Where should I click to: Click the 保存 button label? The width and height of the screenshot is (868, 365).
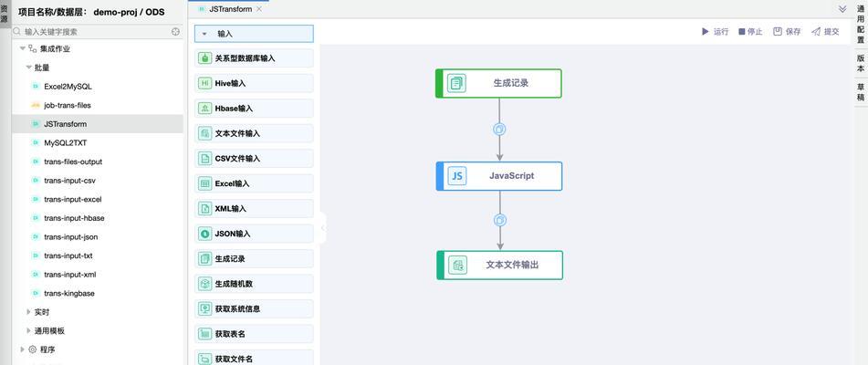tap(793, 32)
